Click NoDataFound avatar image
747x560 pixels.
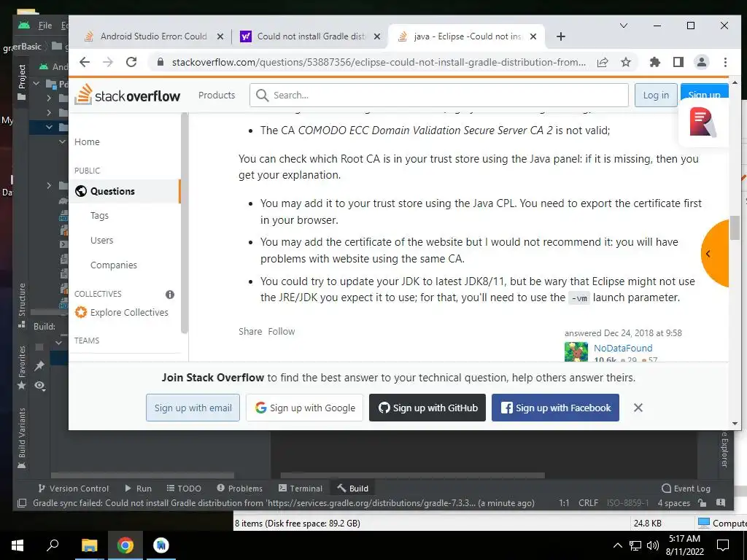[x=576, y=352]
